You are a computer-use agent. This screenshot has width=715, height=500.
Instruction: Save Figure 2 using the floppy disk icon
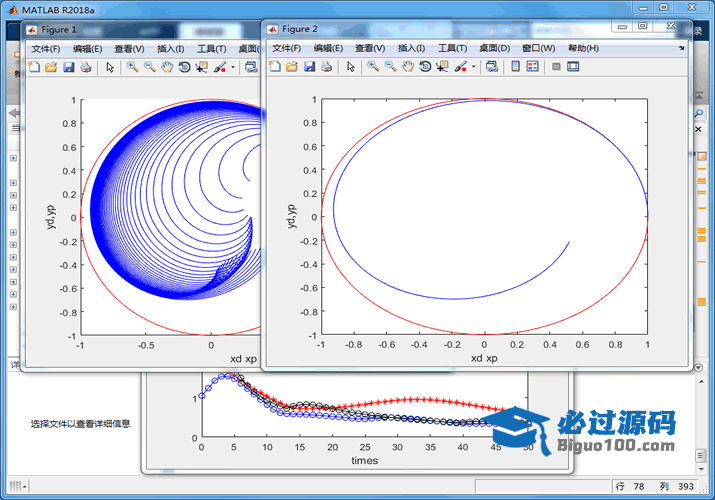pyautogui.click(x=309, y=67)
